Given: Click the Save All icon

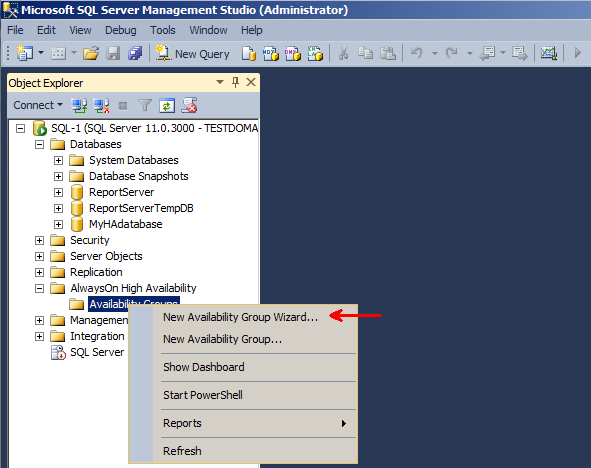Looking at the screenshot, I should [x=135, y=53].
